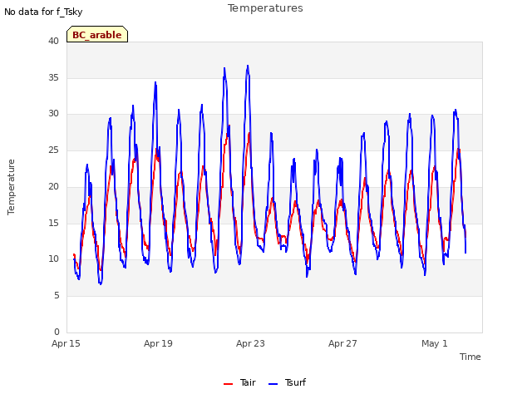The width and height of the screenshot is (532, 399).
Task: Click the Apr 15 x-axis label
Action: click(x=66, y=343)
